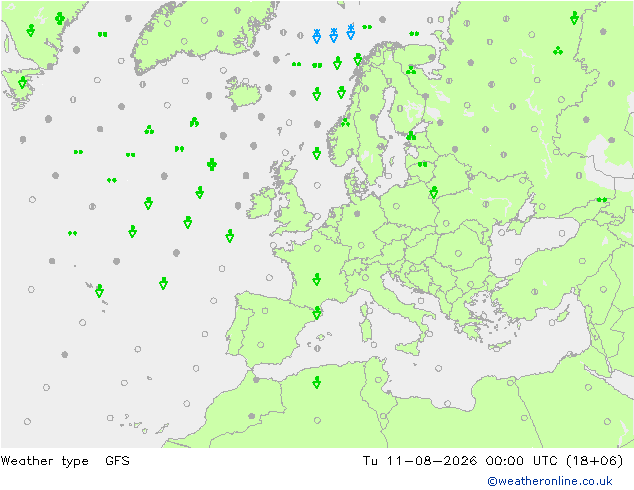The image size is (634, 490).
Task: Select the shower symbol on Poland-Belarus border
Action: click(x=434, y=192)
